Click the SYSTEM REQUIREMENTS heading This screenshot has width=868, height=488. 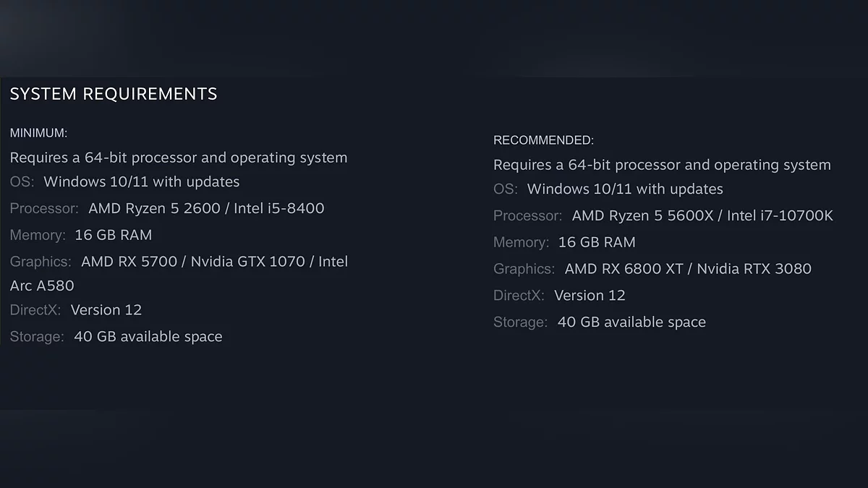click(x=114, y=94)
